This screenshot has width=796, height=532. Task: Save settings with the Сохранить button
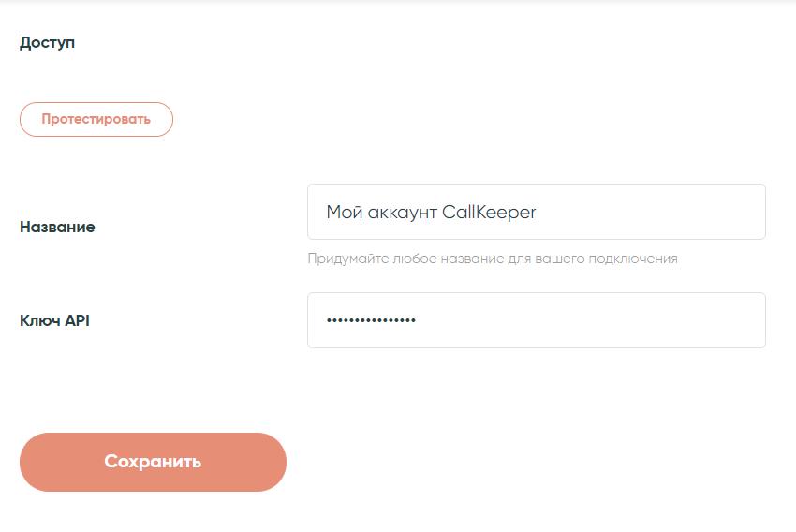pos(153,462)
